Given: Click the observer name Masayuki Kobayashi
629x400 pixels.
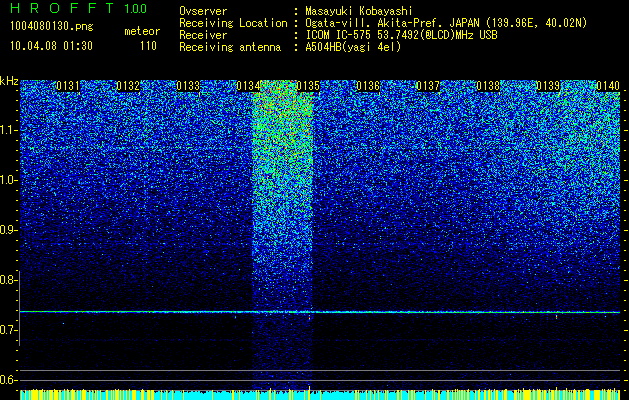Looking at the screenshot, I should 358,11.
